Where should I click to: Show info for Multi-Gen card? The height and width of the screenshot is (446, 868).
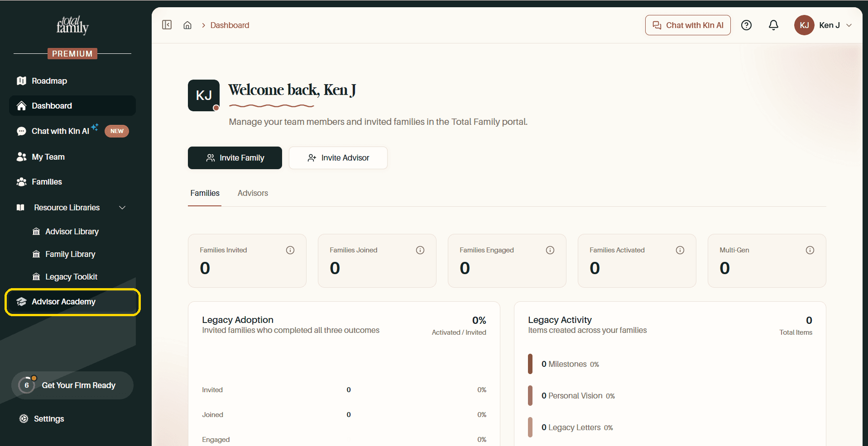810,250
